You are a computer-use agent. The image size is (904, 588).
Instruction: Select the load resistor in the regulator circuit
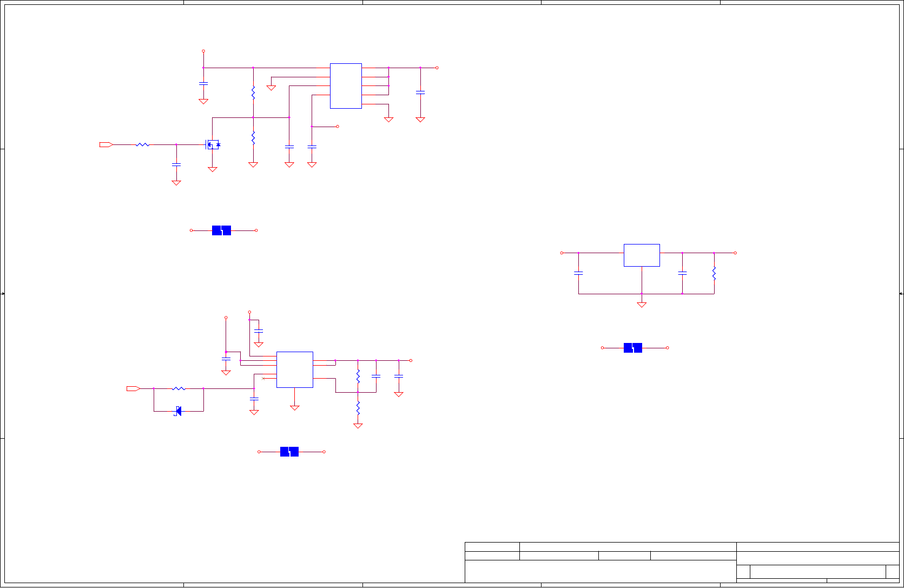tap(714, 273)
